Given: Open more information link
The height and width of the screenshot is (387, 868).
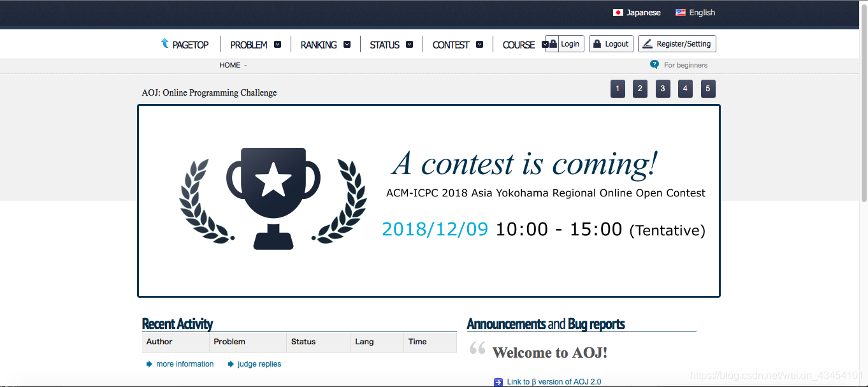Looking at the screenshot, I should click(185, 364).
